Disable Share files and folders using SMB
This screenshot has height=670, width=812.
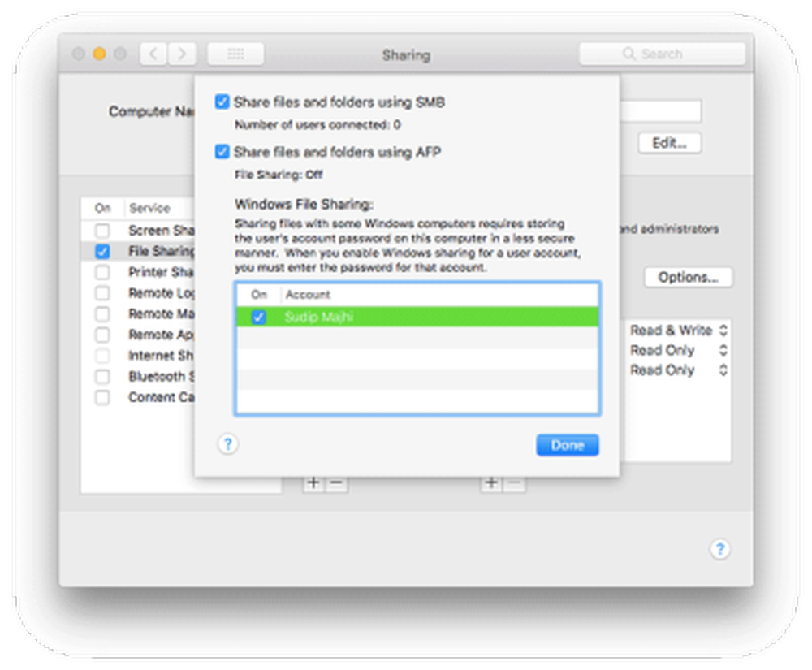click(x=222, y=102)
